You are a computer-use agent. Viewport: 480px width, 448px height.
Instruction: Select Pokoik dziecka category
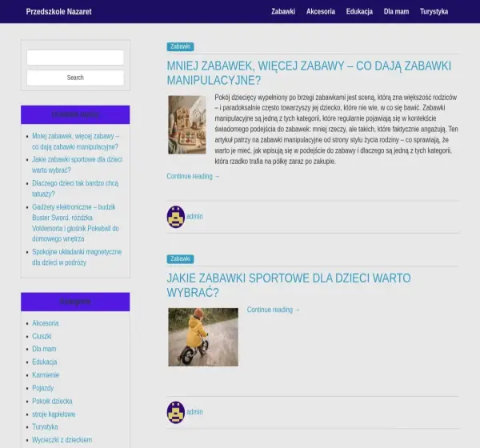coord(52,401)
